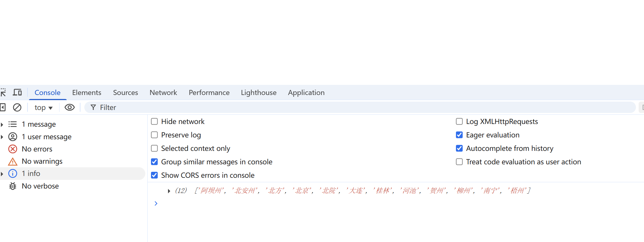
Task: Open the top JavaScript context dropdown
Action: pyautogui.click(x=43, y=108)
